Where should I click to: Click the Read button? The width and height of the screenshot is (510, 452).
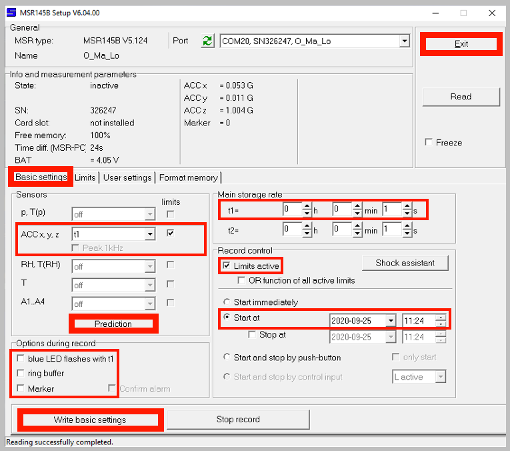(461, 97)
